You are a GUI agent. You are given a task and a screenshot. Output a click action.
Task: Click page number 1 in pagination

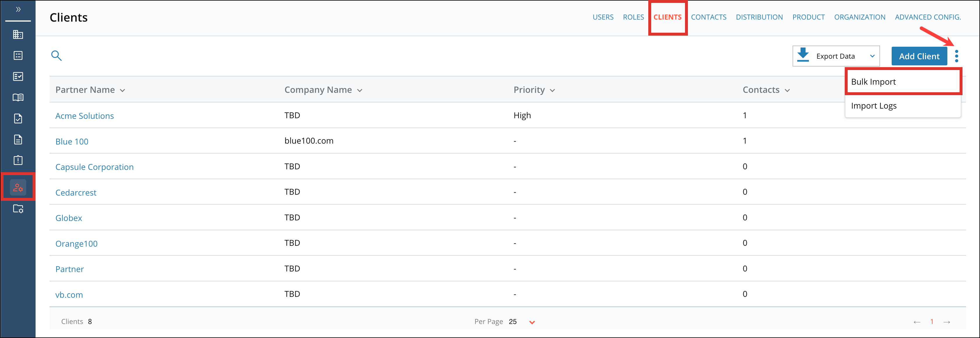point(932,322)
